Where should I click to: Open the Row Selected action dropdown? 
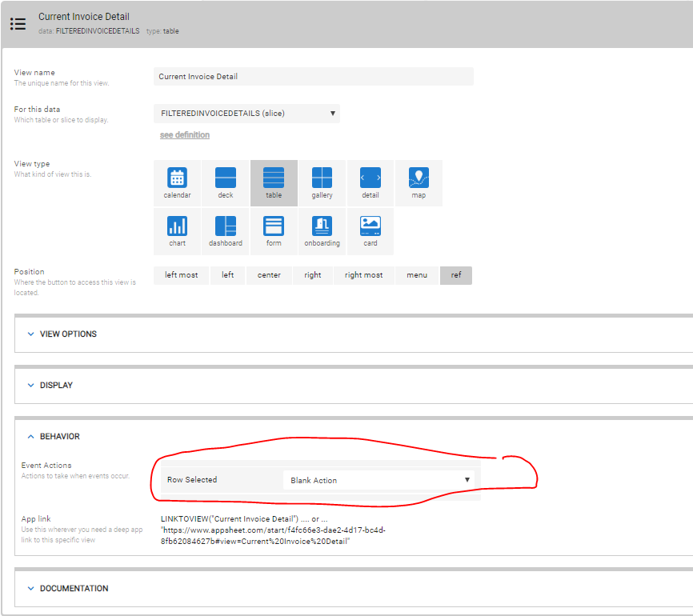coord(379,480)
